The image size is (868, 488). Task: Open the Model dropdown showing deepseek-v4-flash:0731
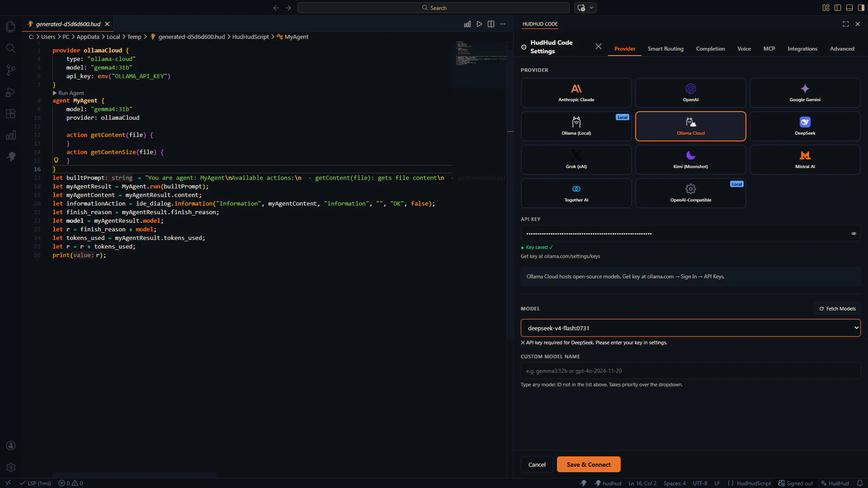[x=690, y=328]
